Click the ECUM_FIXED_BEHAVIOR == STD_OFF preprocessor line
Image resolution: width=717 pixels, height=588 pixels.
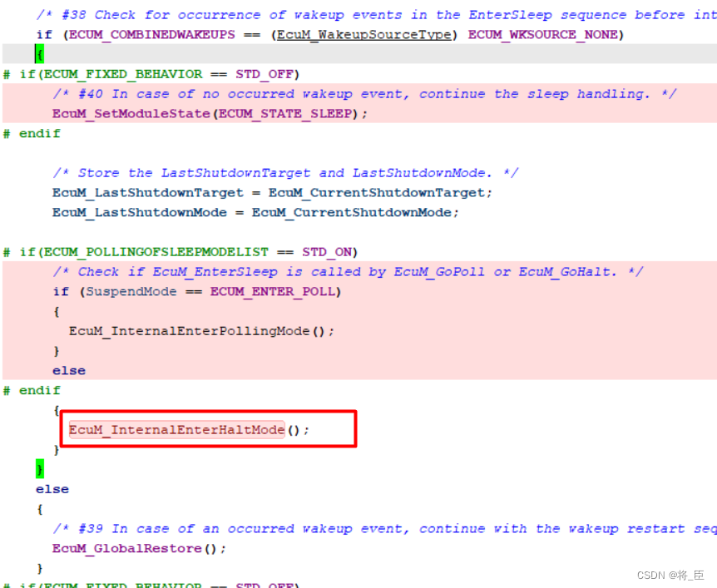point(151,74)
